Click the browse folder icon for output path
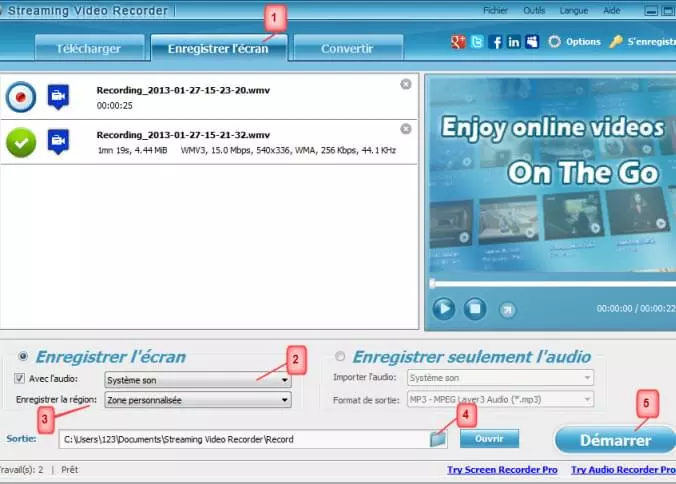 coord(438,440)
